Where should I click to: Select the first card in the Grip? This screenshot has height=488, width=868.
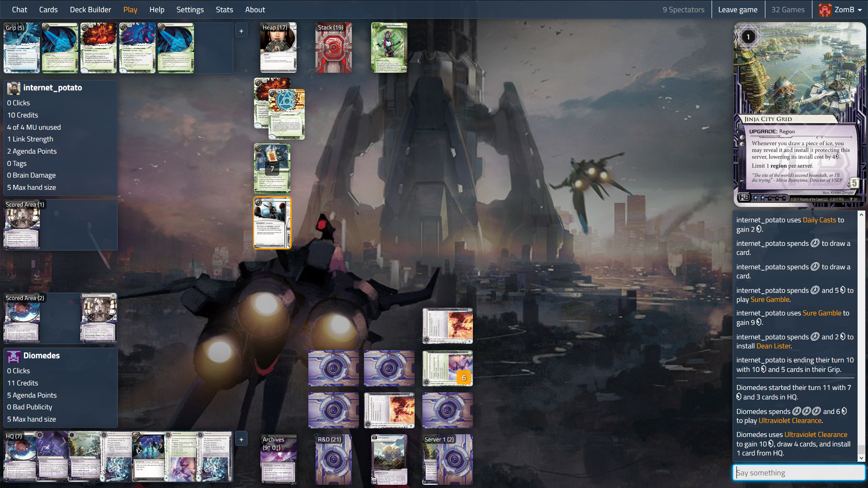(22, 48)
